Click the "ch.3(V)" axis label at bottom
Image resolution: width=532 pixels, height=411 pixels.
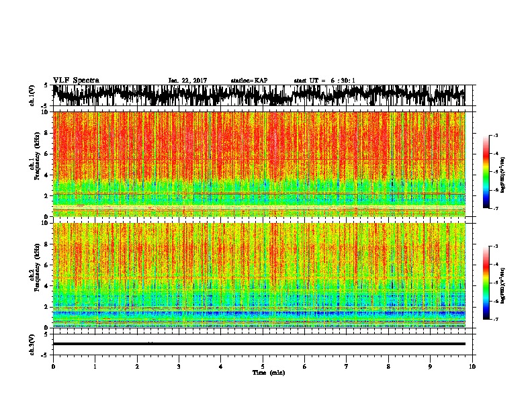coord(32,345)
